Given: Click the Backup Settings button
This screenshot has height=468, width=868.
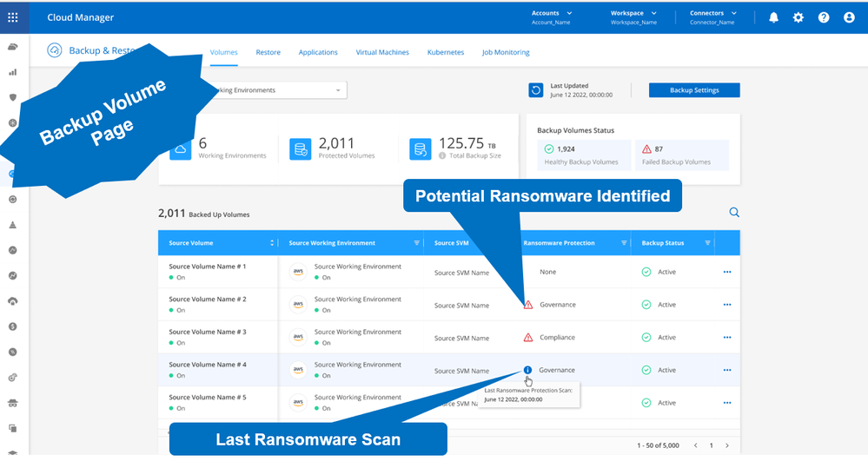Looking at the screenshot, I should click(x=694, y=90).
